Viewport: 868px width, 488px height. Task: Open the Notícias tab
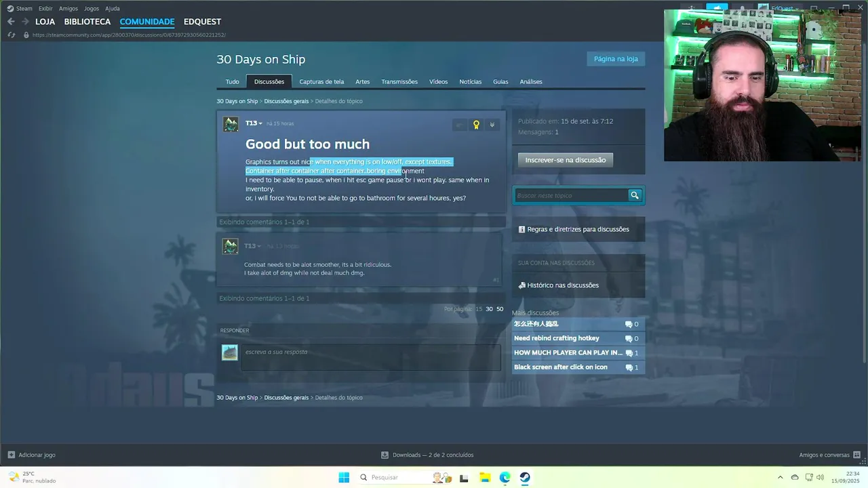click(x=470, y=81)
